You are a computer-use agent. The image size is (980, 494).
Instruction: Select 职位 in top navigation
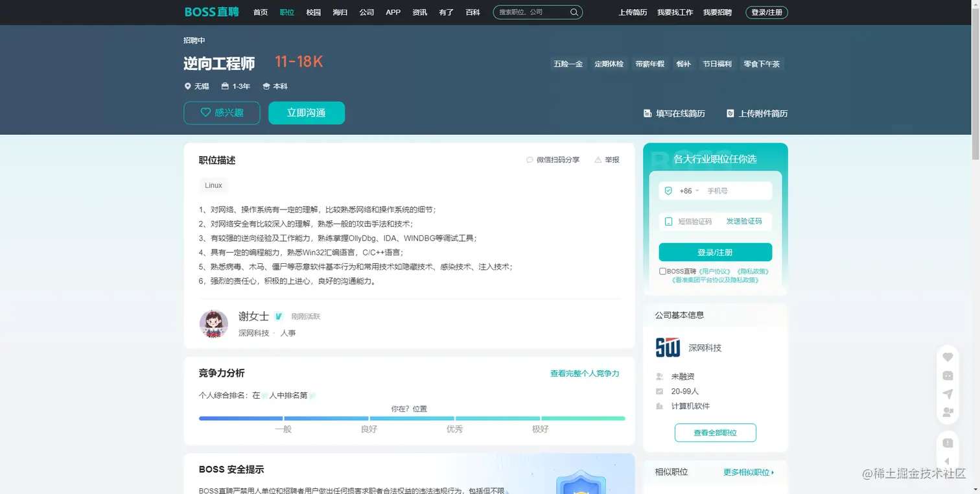[287, 12]
